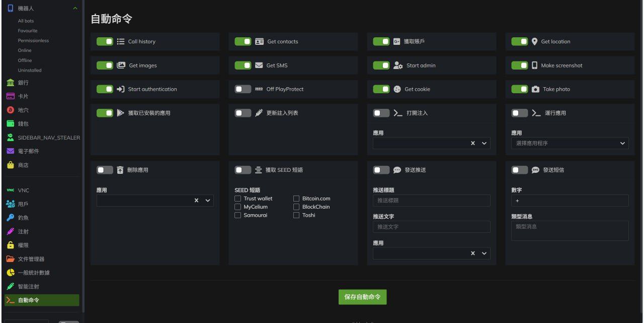The image size is (644, 323).
Task: Tick the MyCelium checkbox
Action: click(238, 207)
